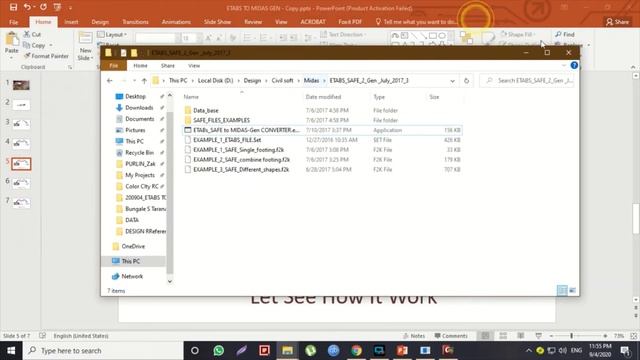Image resolution: width=640 pixels, height=360 pixels.
Task: Open the notification center icon
Action: 625,350
